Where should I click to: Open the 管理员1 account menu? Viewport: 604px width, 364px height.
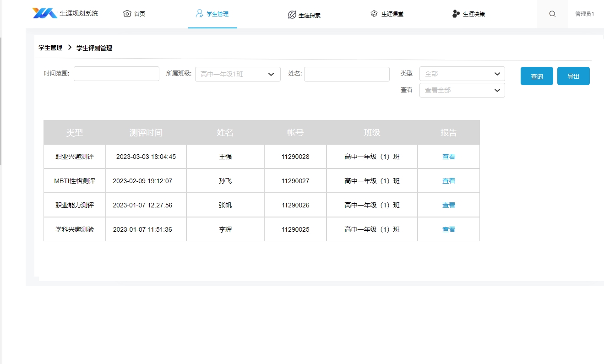point(585,14)
